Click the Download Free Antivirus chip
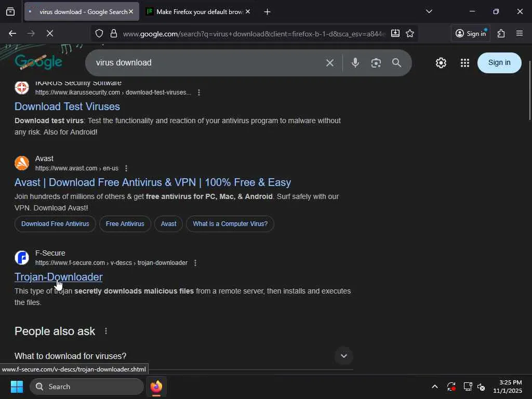The image size is (532, 399). pyautogui.click(x=55, y=224)
